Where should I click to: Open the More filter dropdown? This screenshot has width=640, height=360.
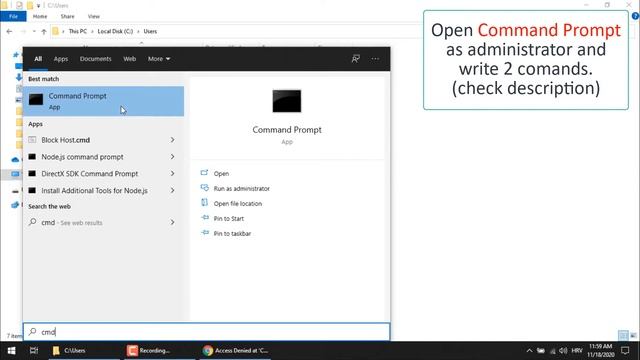(159, 59)
